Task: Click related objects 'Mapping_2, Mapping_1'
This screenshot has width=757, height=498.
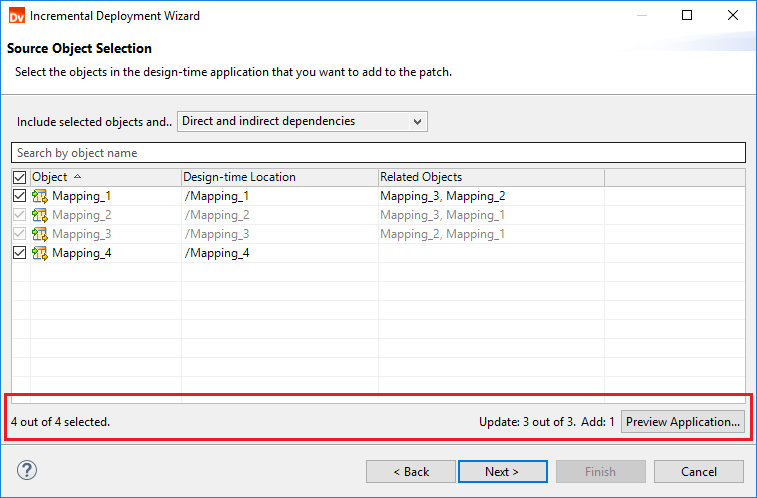Action: click(x=443, y=234)
